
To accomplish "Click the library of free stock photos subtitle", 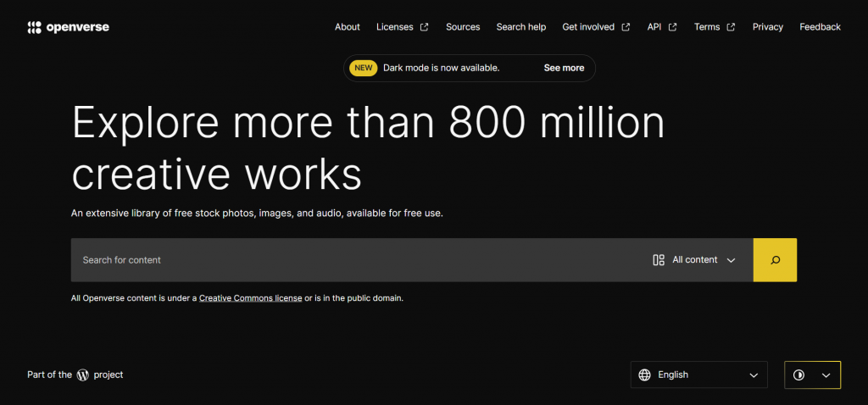I will pyautogui.click(x=257, y=213).
